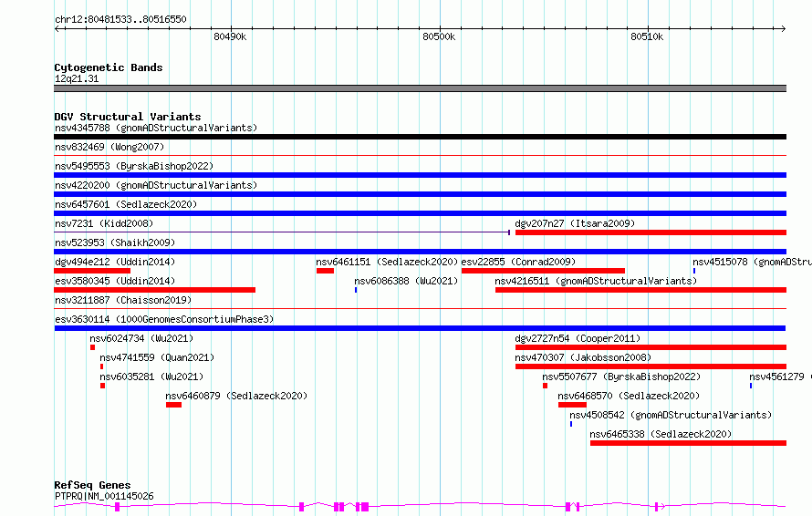Select the small blue nsv6086388 marker

356,290
